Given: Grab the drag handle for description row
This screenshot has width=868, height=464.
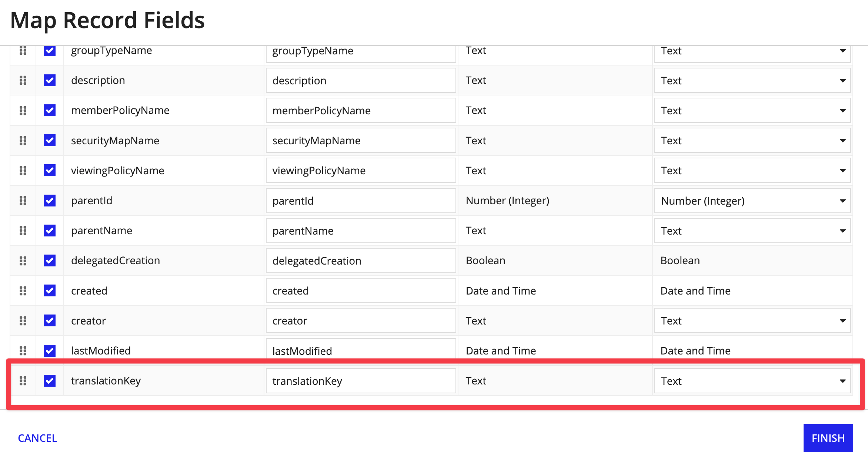Looking at the screenshot, I should [23, 80].
